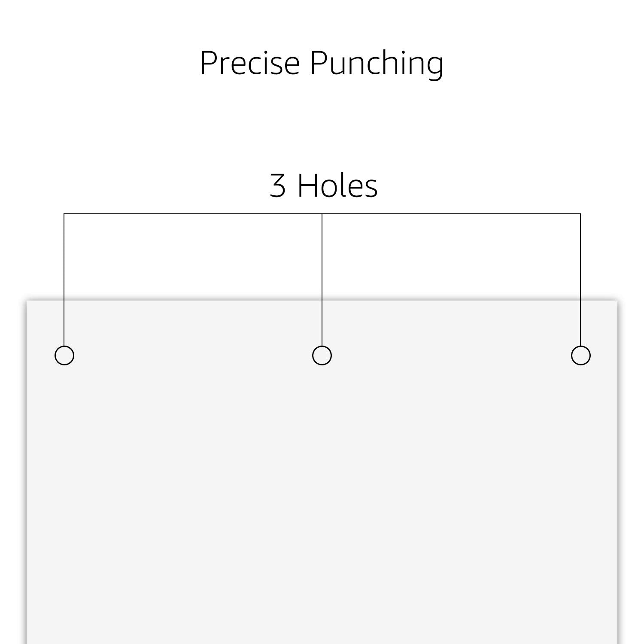Viewport: 644px width, 644px height.
Task: Click the gray paper sheet body
Action: pyautogui.click(x=322, y=494)
